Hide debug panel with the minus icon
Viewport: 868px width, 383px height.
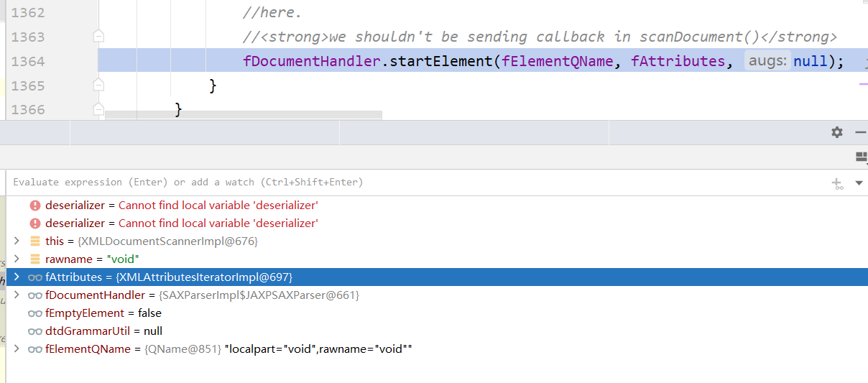pyautogui.click(x=860, y=132)
